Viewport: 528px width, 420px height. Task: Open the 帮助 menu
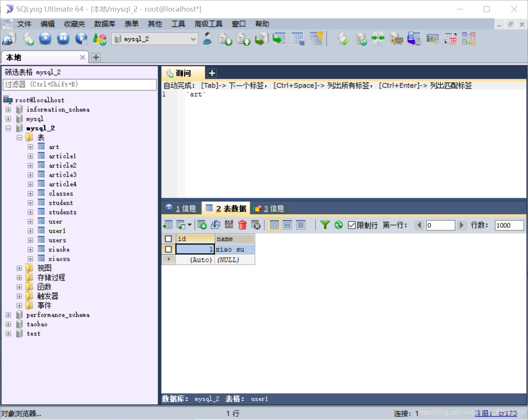tap(262, 24)
